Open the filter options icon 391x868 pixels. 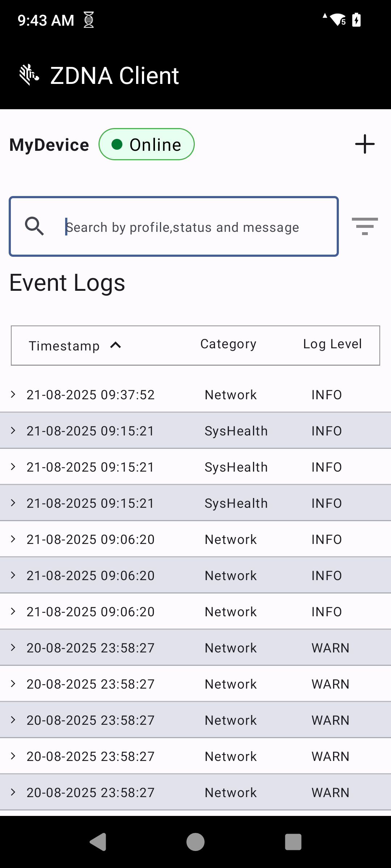pos(365,226)
